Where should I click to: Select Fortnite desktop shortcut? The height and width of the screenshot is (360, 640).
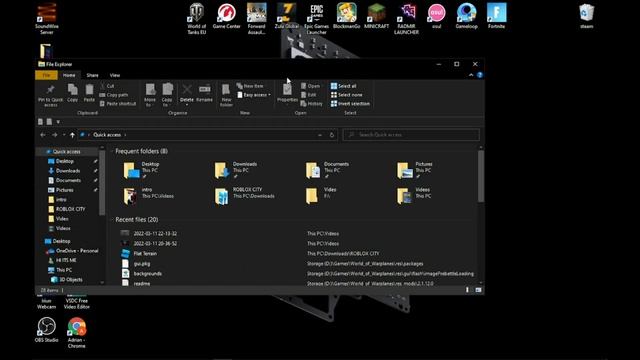tap(496, 16)
